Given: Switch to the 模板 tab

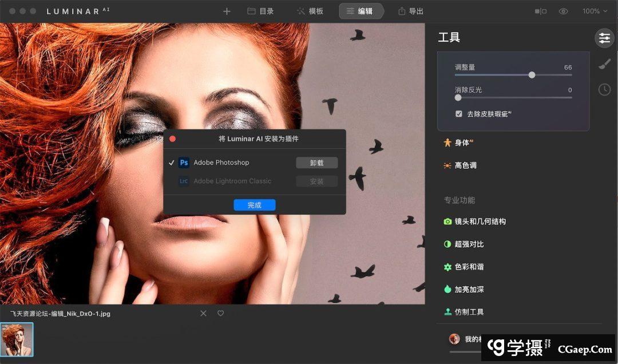Looking at the screenshot, I should (x=310, y=11).
